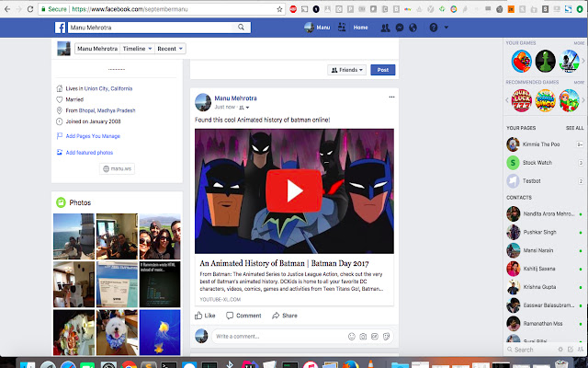The height and width of the screenshot is (368, 588).
Task: Click See All under Your Pages
Action: [x=574, y=128]
